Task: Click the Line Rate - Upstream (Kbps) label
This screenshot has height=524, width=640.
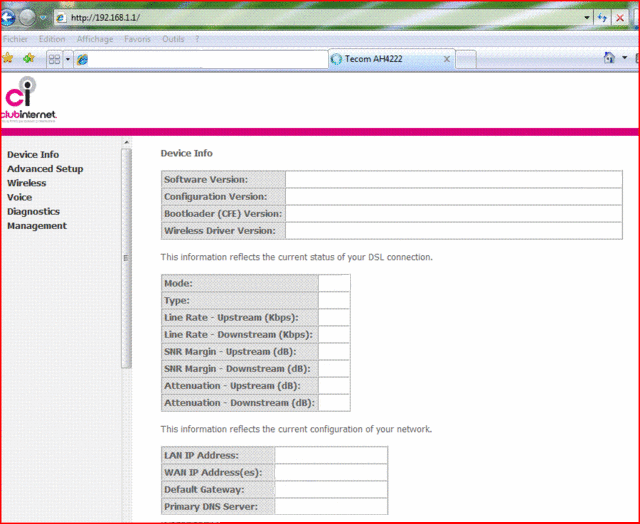Action: (231, 318)
